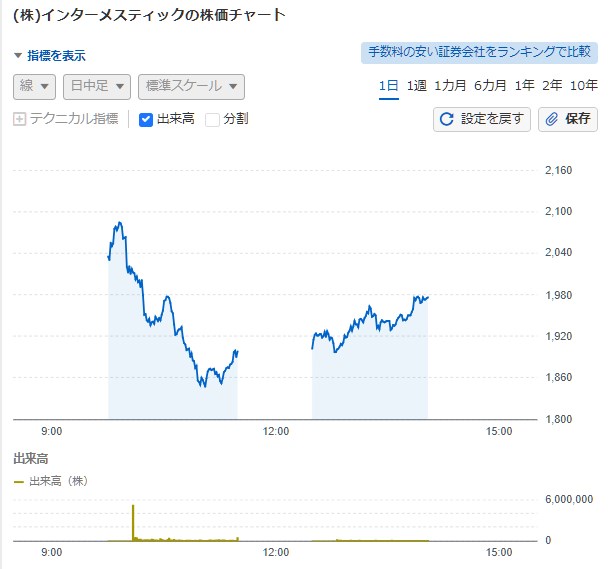The image size is (609, 569).
Task: Open the 標準スケール scale dropdown
Action: [191, 87]
